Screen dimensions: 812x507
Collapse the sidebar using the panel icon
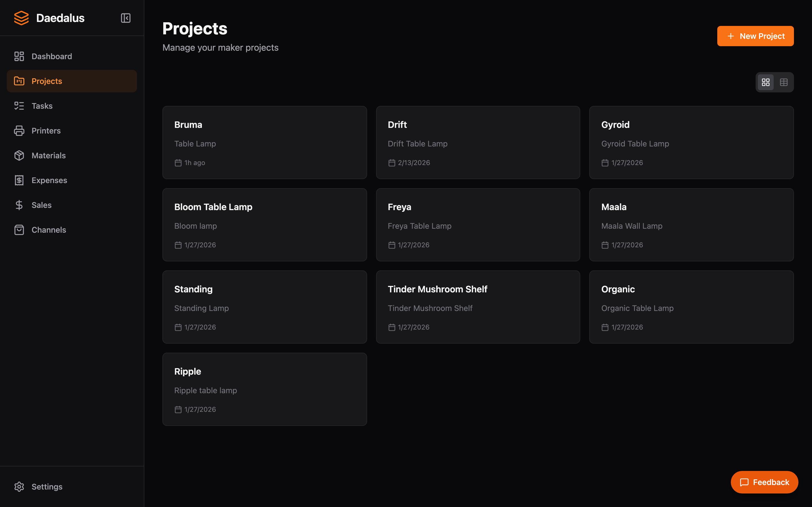tap(125, 18)
